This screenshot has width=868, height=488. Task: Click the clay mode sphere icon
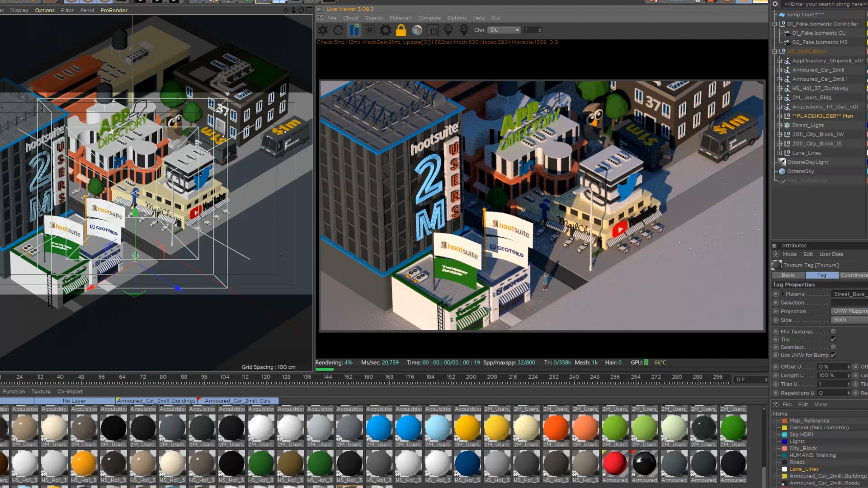tap(417, 30)
